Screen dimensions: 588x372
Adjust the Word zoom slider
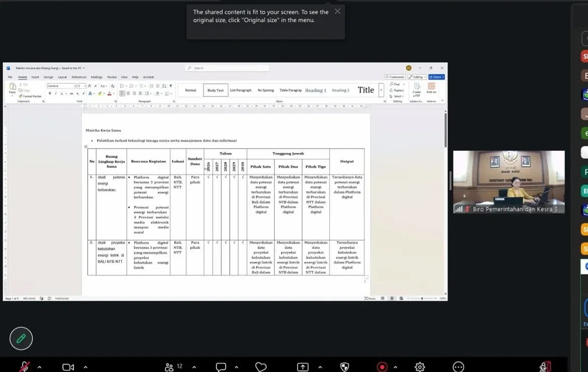(x=422, y=299)
